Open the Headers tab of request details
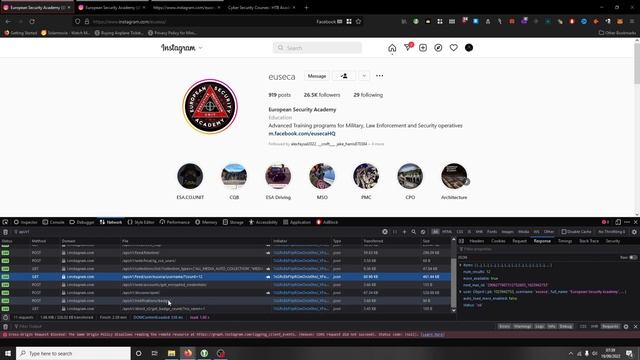The height and width of the screenshot is (360, 640). (476, 241)
